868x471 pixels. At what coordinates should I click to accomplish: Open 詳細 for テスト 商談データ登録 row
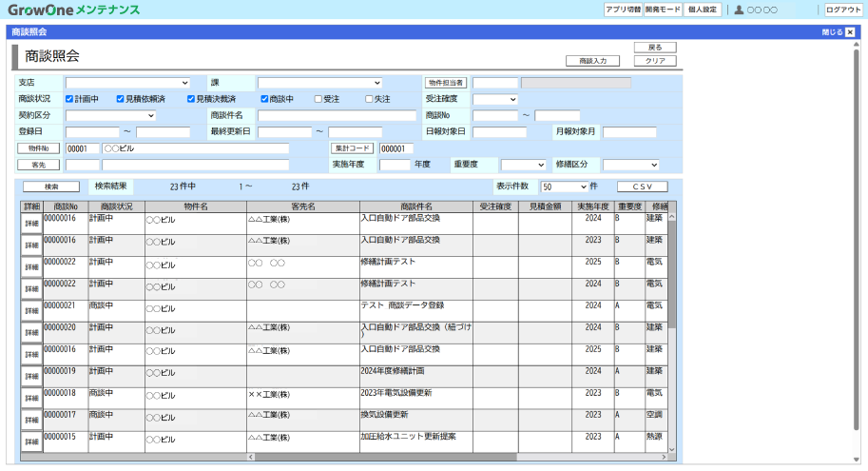click(x=32, y=311)
